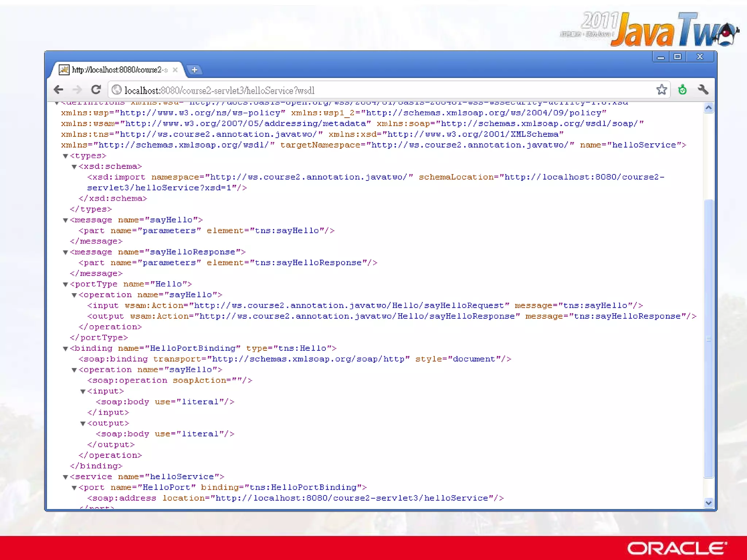
Task: Close the localhost:8080 tab with its X
Action: (x=175, y=70)
